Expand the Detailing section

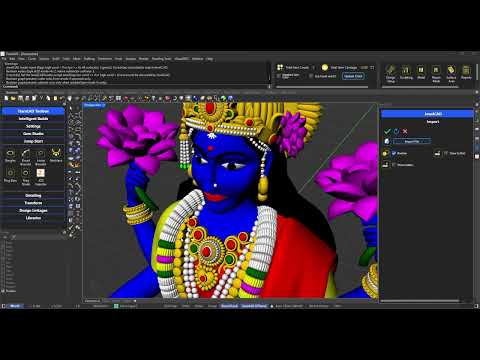33,195
